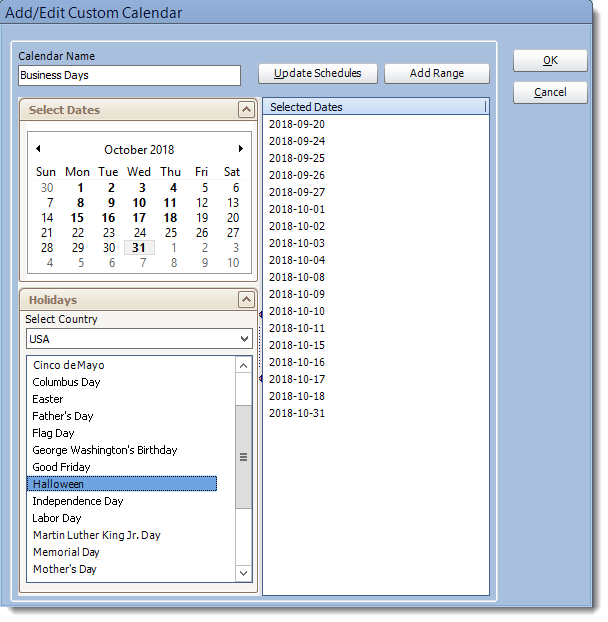
Task: Click October 22 in the calendar
Action: tap(78, 233)
